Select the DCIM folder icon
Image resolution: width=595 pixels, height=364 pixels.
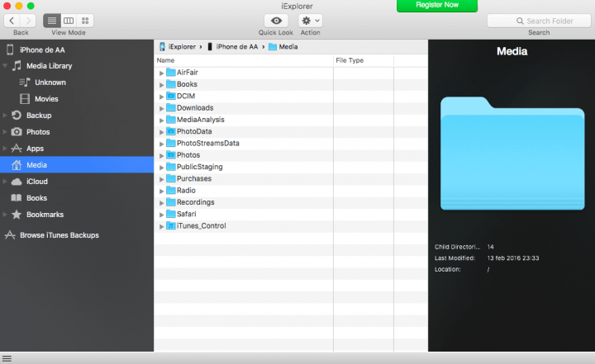[171, 96]
